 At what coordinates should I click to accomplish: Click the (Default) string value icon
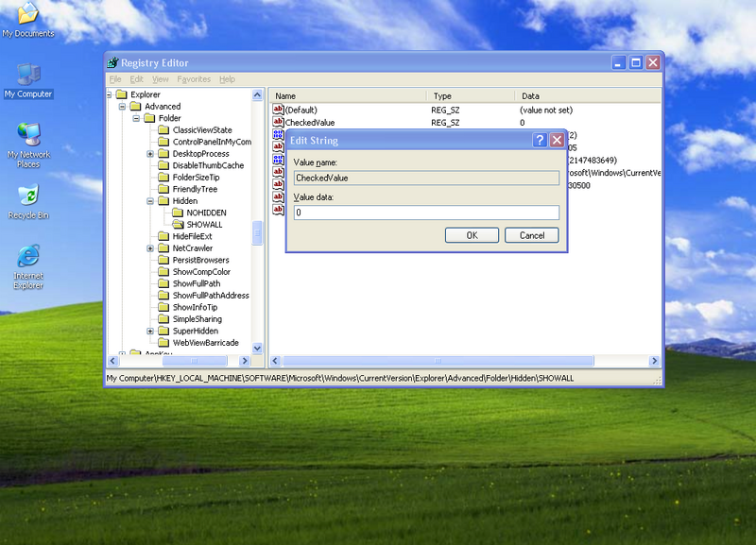278,110
